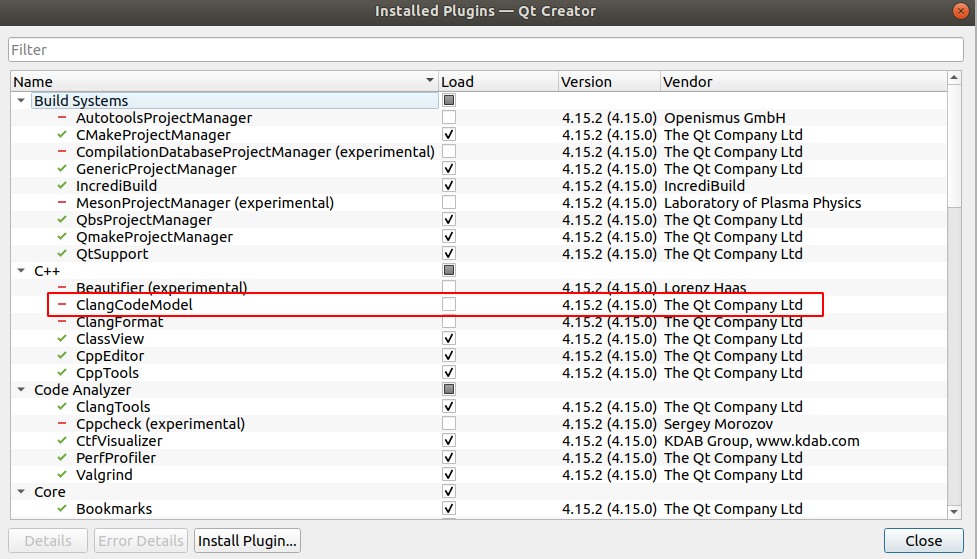
Task: Click the green status icon beside IncrediBuild
Action: (x=62, y=185)
